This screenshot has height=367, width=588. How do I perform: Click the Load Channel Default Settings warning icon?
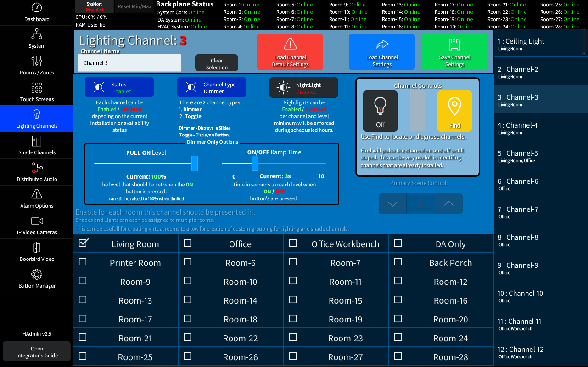point(290,44)
